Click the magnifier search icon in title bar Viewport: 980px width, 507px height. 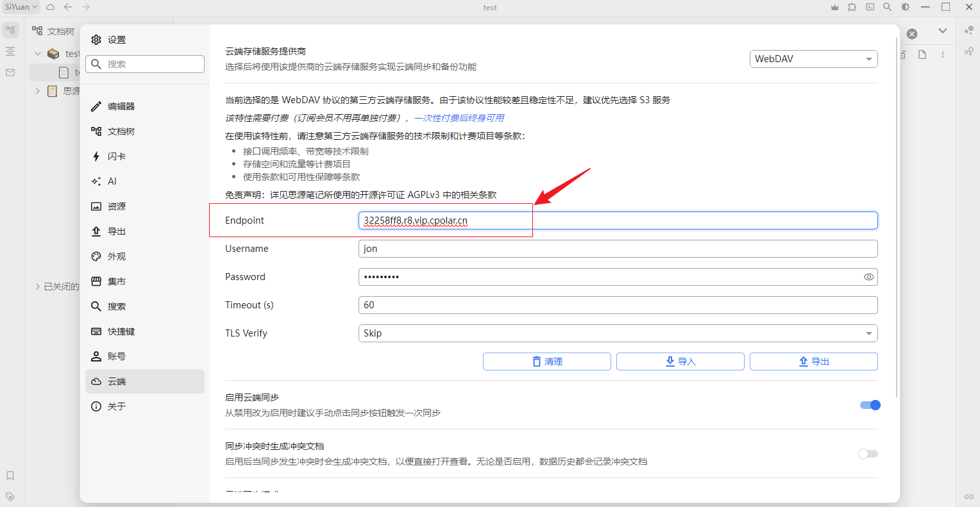[887, 7]
